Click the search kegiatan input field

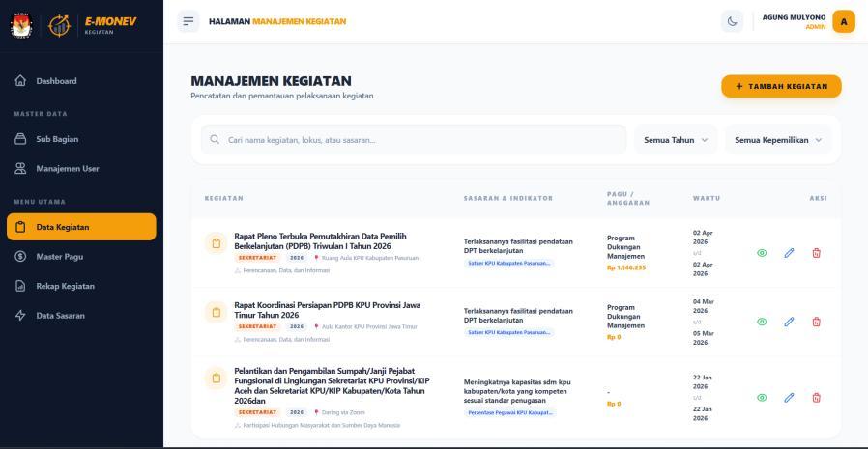click(x=416, y=140)
